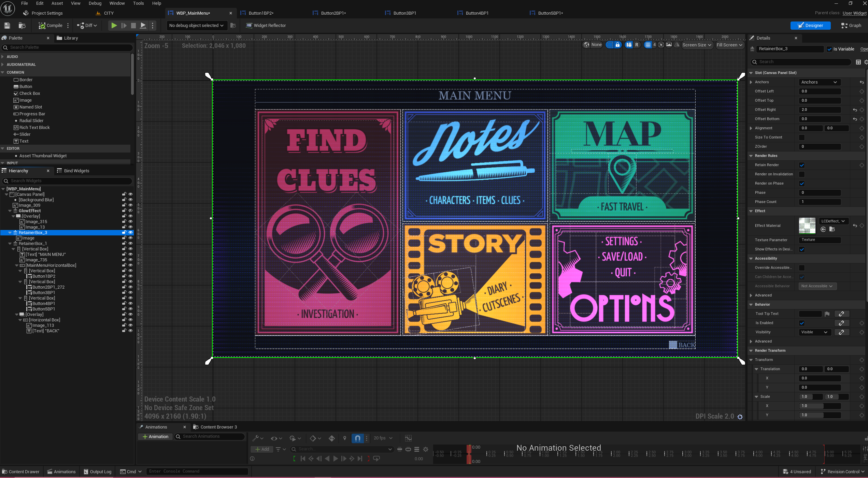The image size is (868, 478).
Task: Open the Tools menu
Action: click(138, 3)
